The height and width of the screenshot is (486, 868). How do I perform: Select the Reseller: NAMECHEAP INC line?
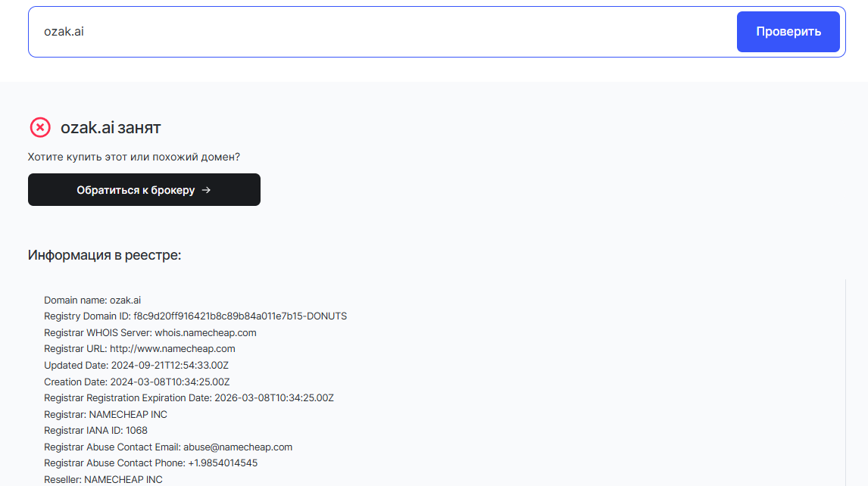(x=103, y=480)
